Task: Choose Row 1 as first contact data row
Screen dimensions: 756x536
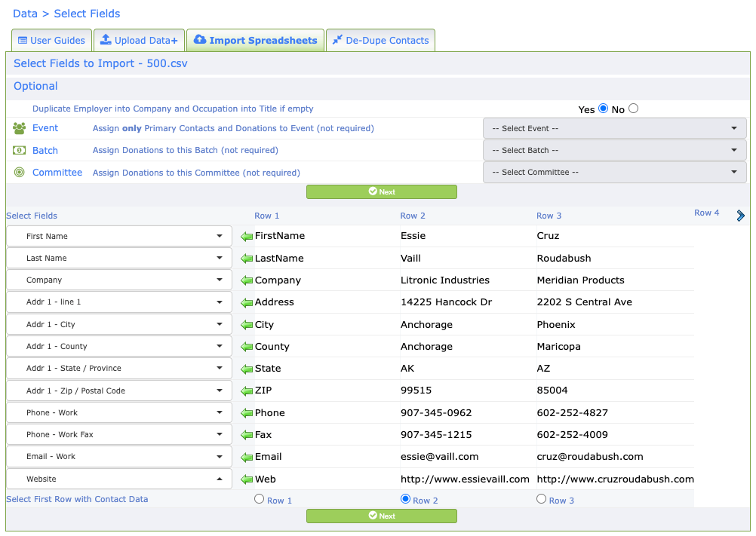Action: 260,499
